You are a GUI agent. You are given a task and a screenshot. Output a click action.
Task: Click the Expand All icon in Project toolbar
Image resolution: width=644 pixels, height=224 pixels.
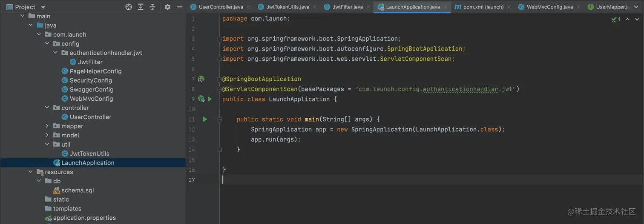click(141, 7)
